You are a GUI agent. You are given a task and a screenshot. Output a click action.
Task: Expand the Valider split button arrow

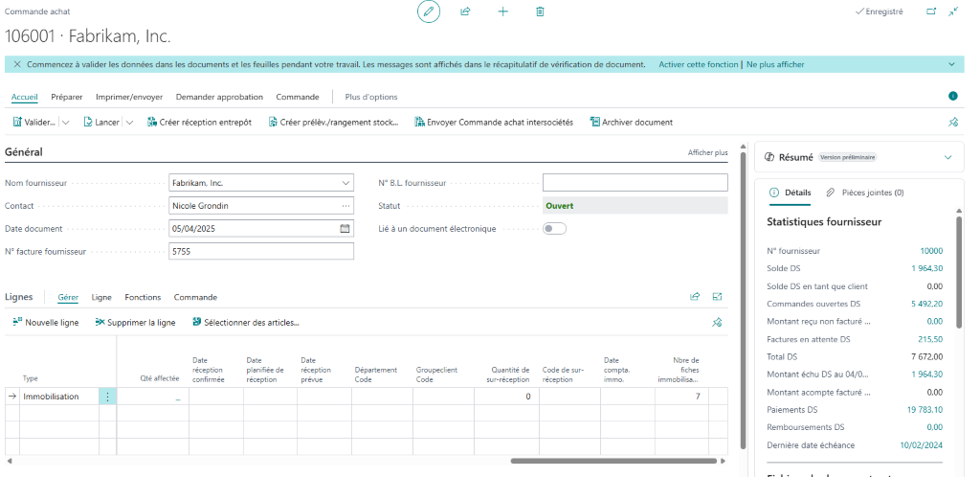click(66, 123)
